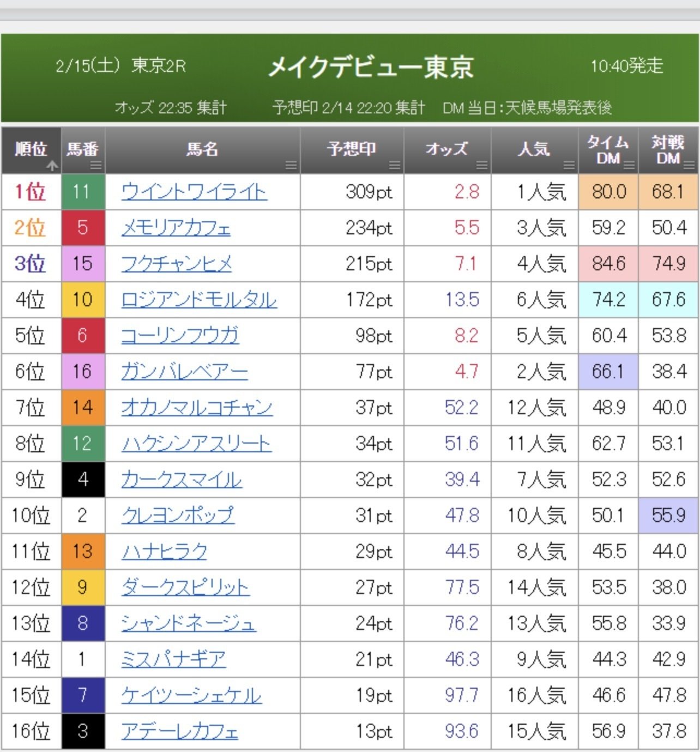Click yellow horse number 10 cell
700x752 pixels.
(x=83, y=300)
